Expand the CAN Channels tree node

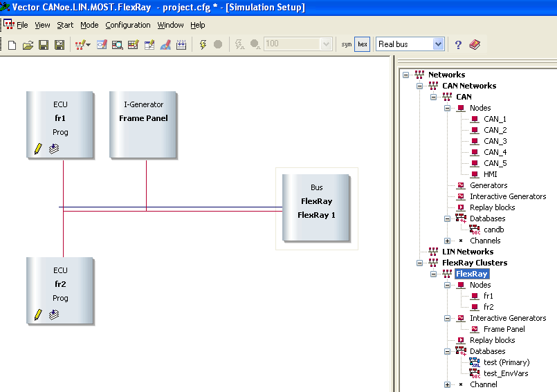point(447,241)
